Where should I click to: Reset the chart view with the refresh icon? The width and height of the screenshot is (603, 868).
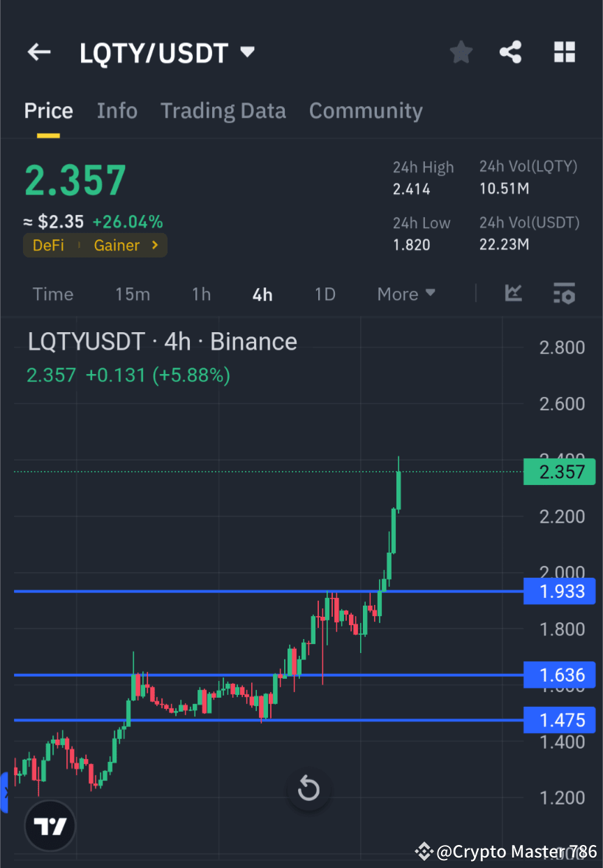(x=308, y=788)
